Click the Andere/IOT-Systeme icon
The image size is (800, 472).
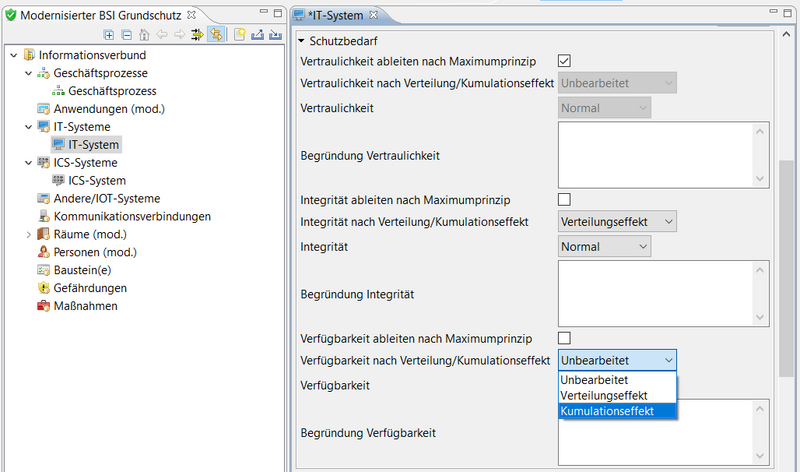pos(43,198)
